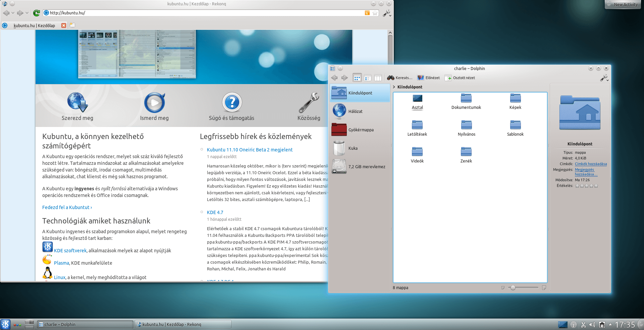
Task: Adjust the Dolphin icon zoom slider
Action: coord(513,288)
